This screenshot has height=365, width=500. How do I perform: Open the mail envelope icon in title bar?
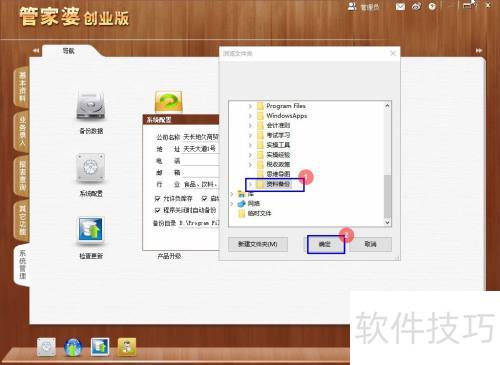[x=400, y=6]
